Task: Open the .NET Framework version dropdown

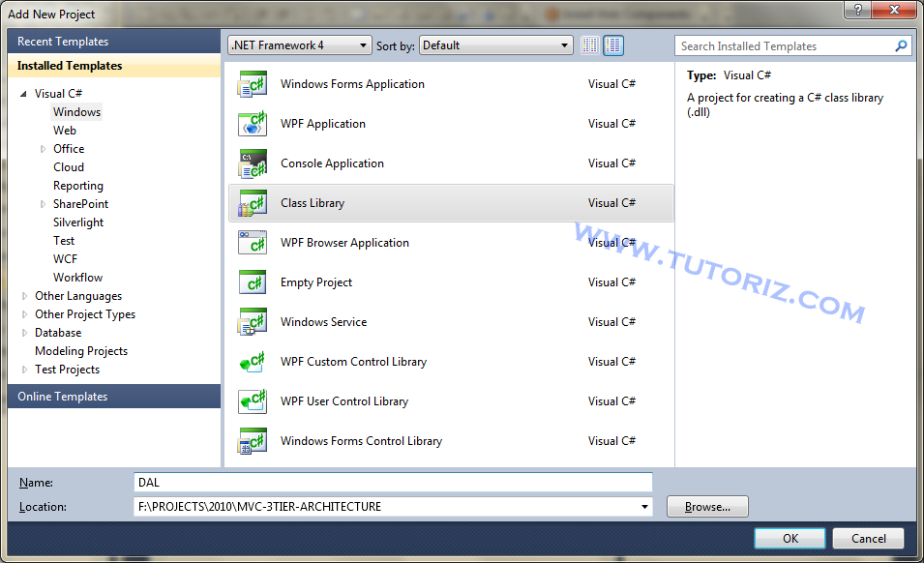Action: click(x=362, y=44)
